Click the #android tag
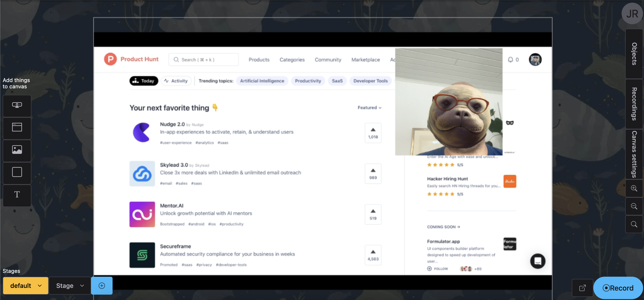The height and width of the screenshot is (300, 644). tap(196, 224)
